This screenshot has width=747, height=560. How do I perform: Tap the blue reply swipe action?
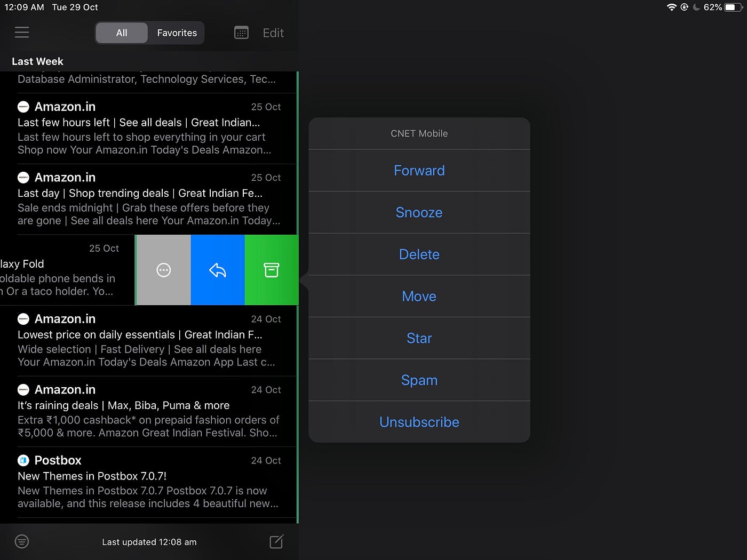(x=218, y=270)
